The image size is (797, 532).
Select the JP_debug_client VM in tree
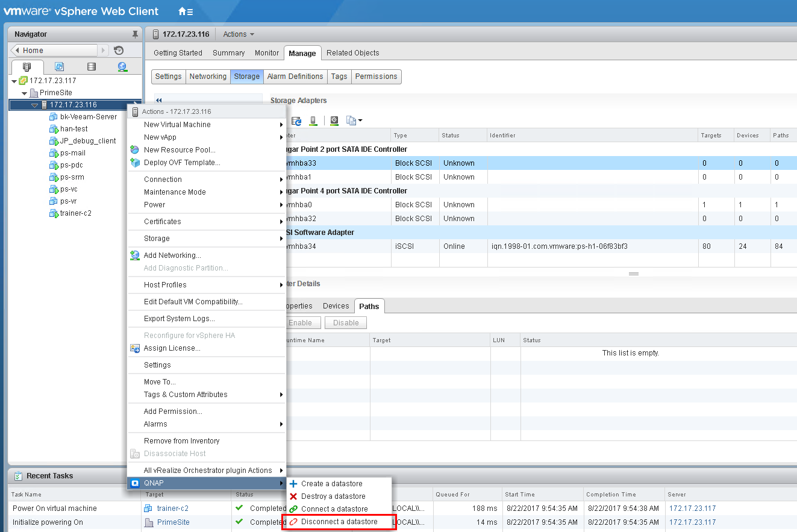point(88,141)
